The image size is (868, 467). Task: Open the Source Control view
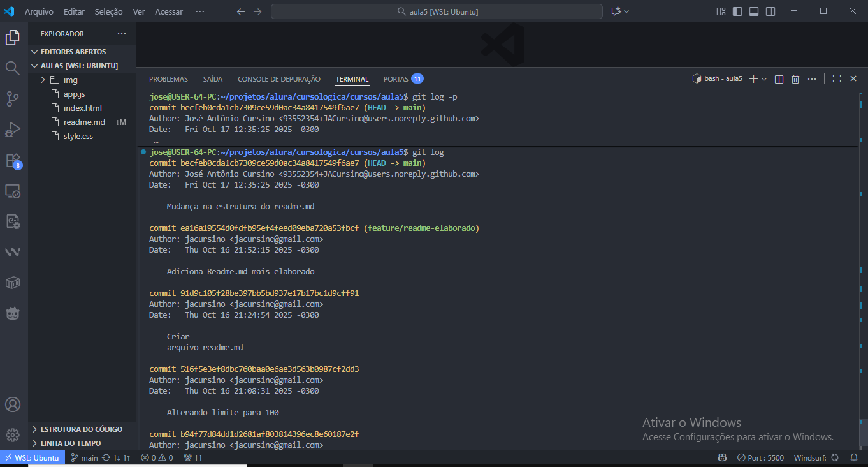point(13,98)
